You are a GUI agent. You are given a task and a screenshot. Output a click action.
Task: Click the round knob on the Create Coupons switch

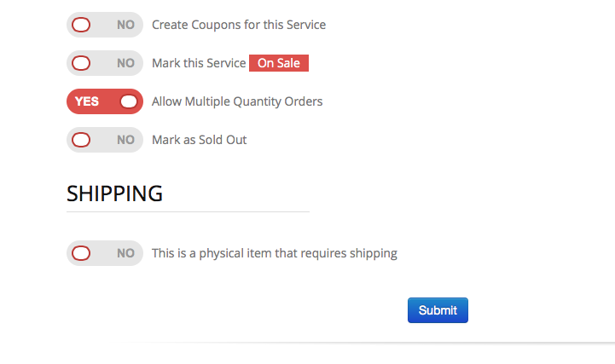coord(81,25)
